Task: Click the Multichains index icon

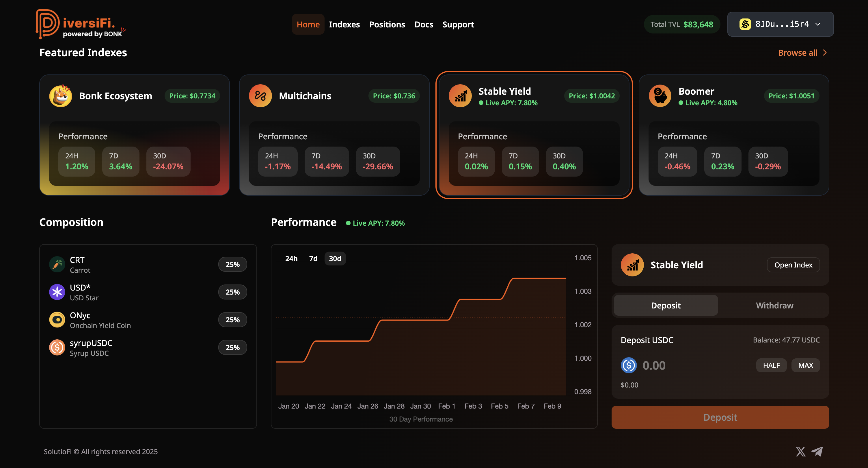Action: [x=260, y=96]
